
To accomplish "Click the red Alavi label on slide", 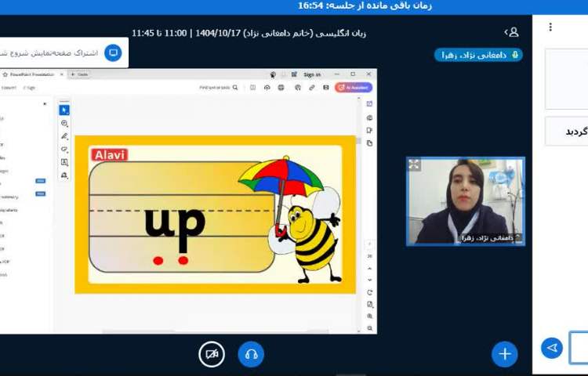I will pos(109,154).
